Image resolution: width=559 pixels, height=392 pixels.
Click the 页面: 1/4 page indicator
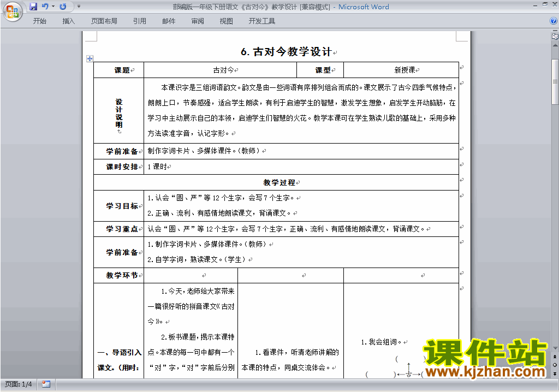pyautogui.click(x=18, y=384)
